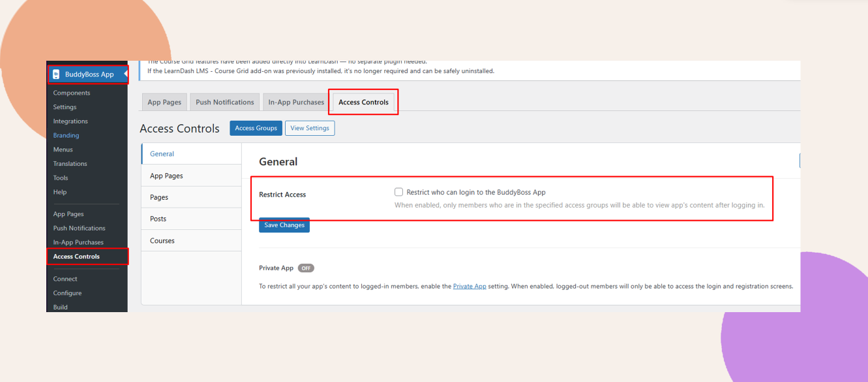The width and height of the screenshot is (868, 382).
Task: Open In-App Purchases in the sidebar
Action: 78,242
